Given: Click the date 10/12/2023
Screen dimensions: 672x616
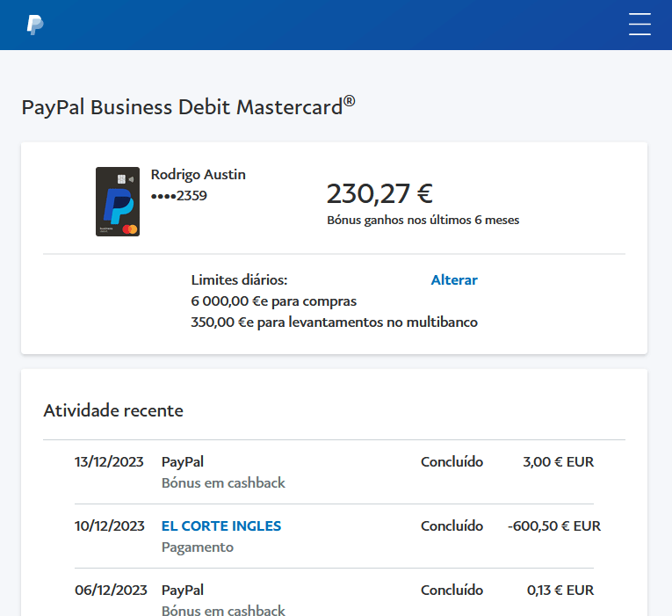Looking at the screenshot, I should tap(109, 526).
